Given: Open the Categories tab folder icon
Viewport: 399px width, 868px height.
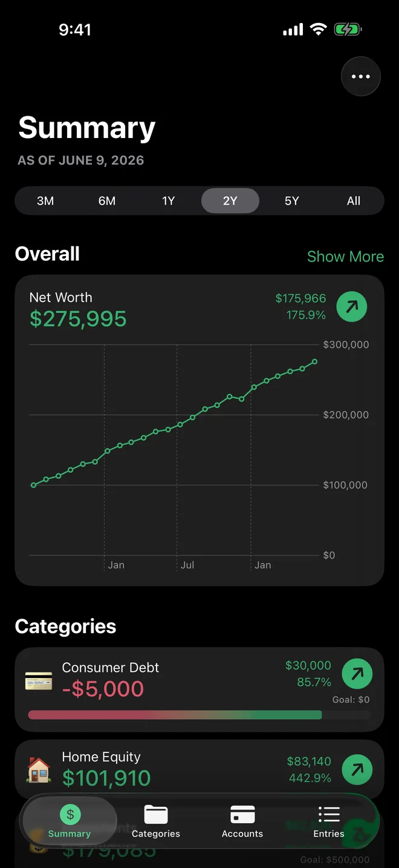Looking at the screenshot, I should pos(156,814).
